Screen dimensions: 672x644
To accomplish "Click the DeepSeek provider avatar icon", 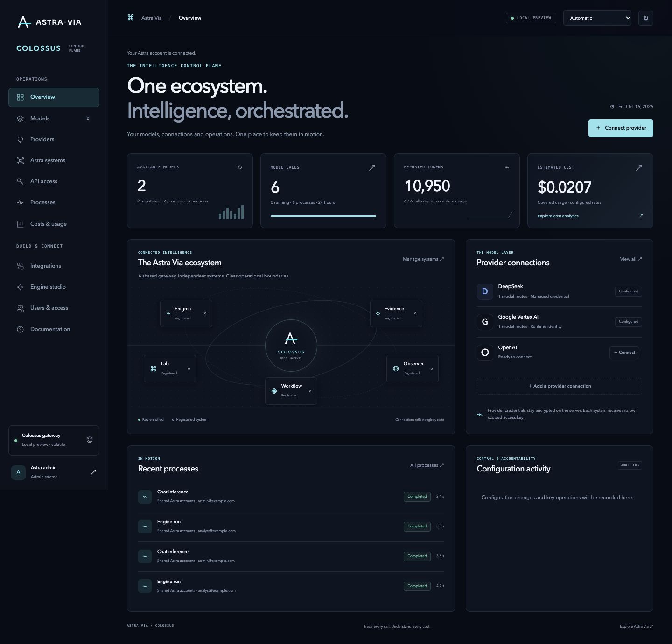I will click(485, 291).
